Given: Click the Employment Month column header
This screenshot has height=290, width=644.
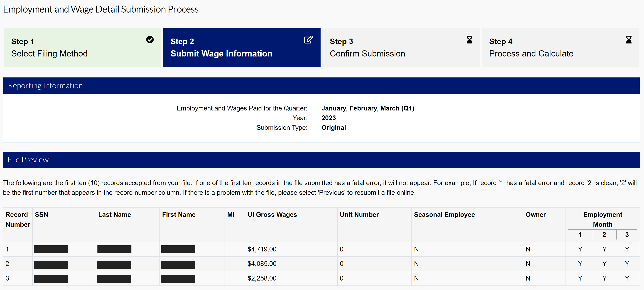Looking at the screenshot, I should (603, 220).
